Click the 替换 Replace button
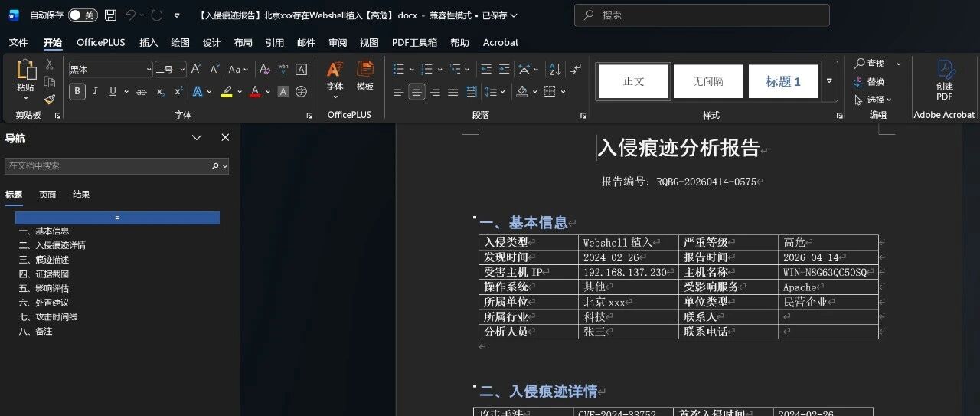 coord(870,82)
